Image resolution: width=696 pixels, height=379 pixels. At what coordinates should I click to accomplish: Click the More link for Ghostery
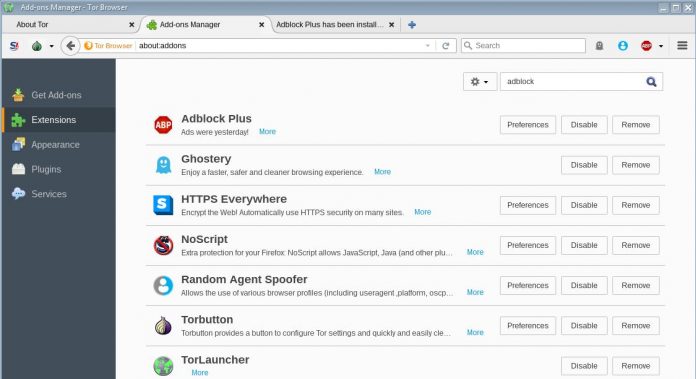[x=382, y=172]
